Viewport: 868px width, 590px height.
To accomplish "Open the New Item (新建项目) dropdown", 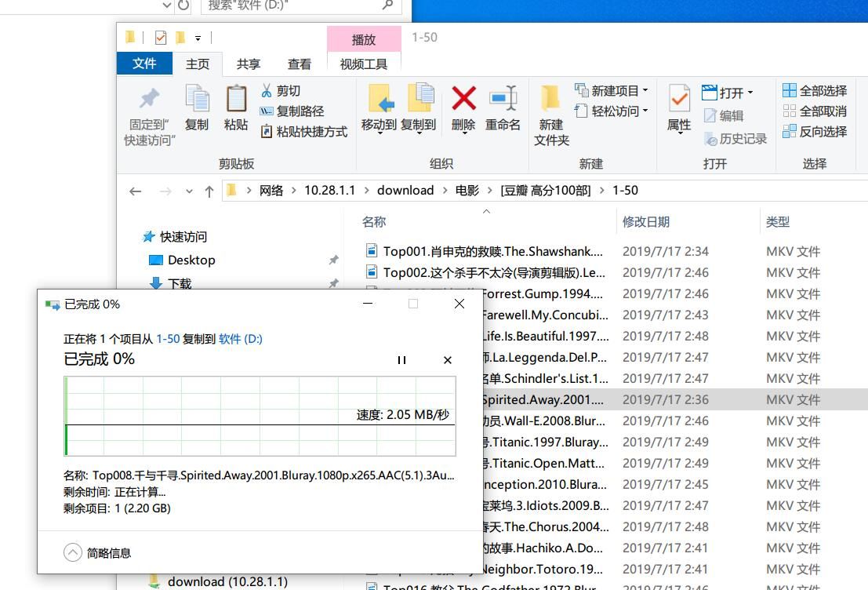I will point(612,91).
